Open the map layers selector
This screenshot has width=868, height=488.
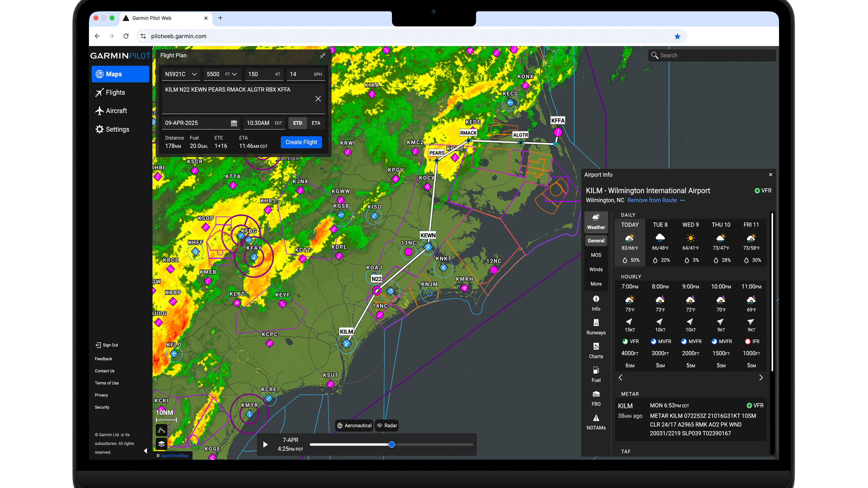[x=161, y=444]
